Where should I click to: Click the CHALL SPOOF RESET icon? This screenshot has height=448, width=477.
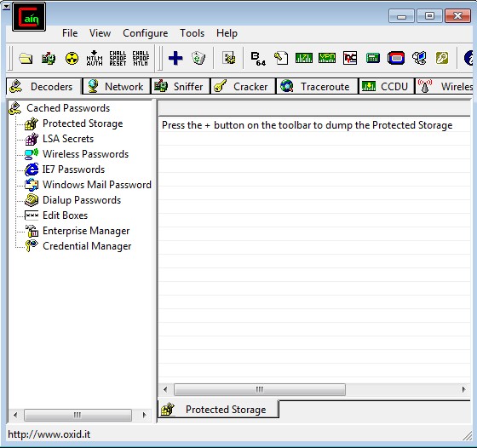click(x=118, y=58)
